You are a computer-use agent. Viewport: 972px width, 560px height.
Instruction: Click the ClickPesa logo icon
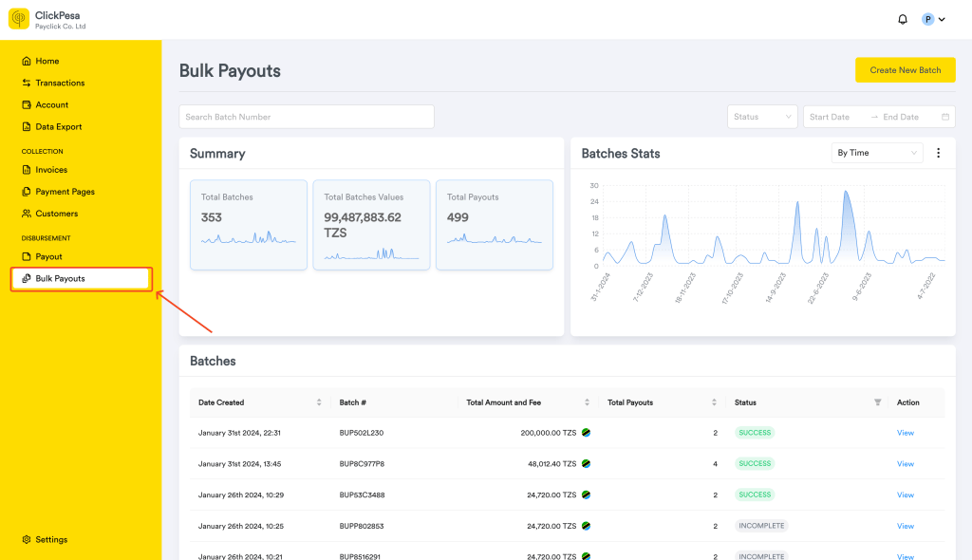19,19
